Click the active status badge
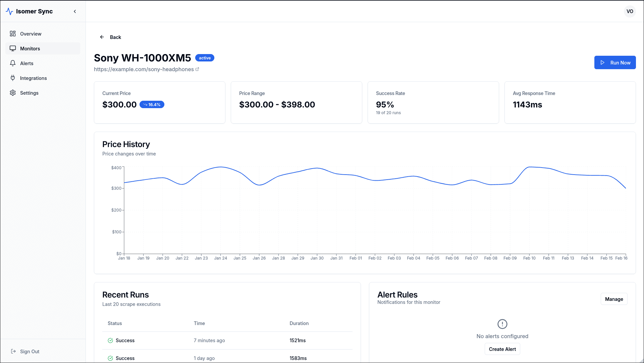Screen dimensions: 644x363 coord(205,58)
